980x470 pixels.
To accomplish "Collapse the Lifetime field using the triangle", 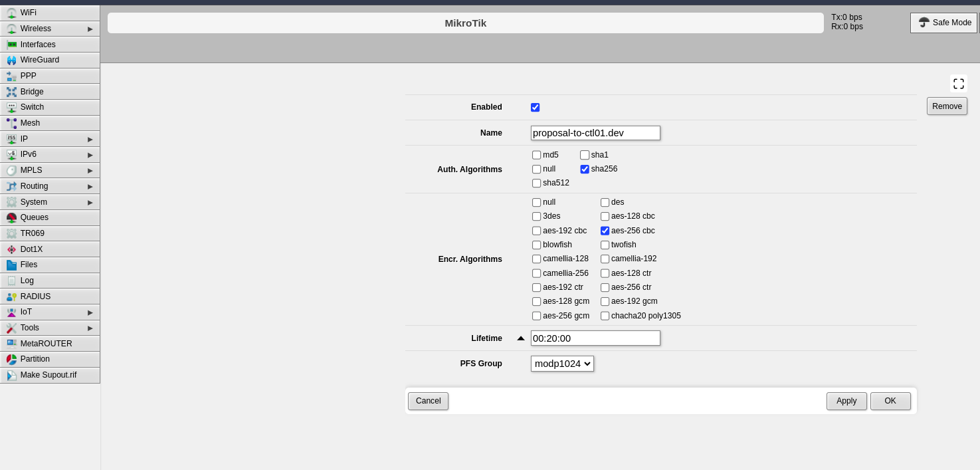I will tap(521, 338).
